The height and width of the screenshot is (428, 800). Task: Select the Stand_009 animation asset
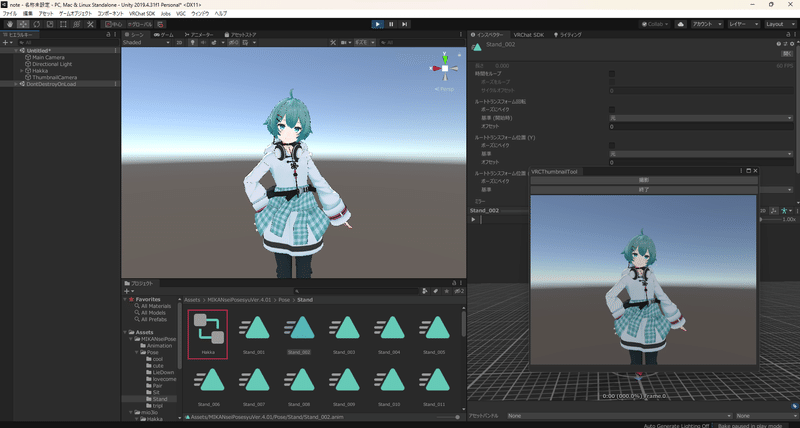pos(344,387)
